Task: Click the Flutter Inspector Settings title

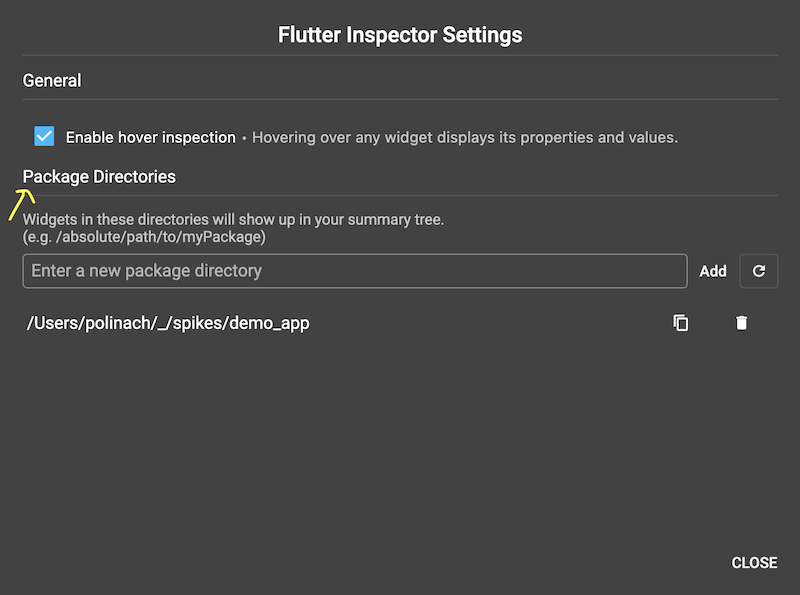Action: pos(400,34)
